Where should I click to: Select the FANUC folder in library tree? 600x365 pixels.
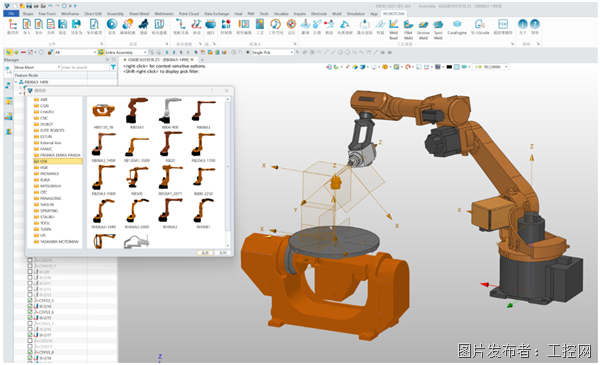coord(43,149)
